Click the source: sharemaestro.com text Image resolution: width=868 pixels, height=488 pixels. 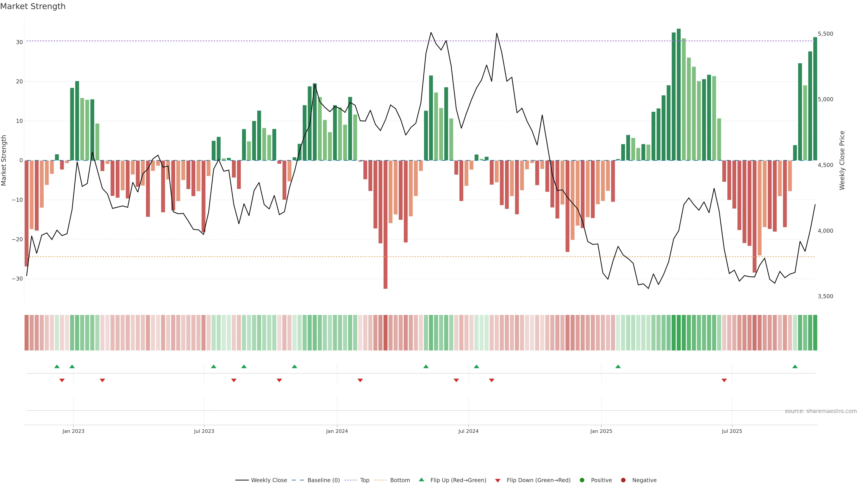click(x=821, y=411)
